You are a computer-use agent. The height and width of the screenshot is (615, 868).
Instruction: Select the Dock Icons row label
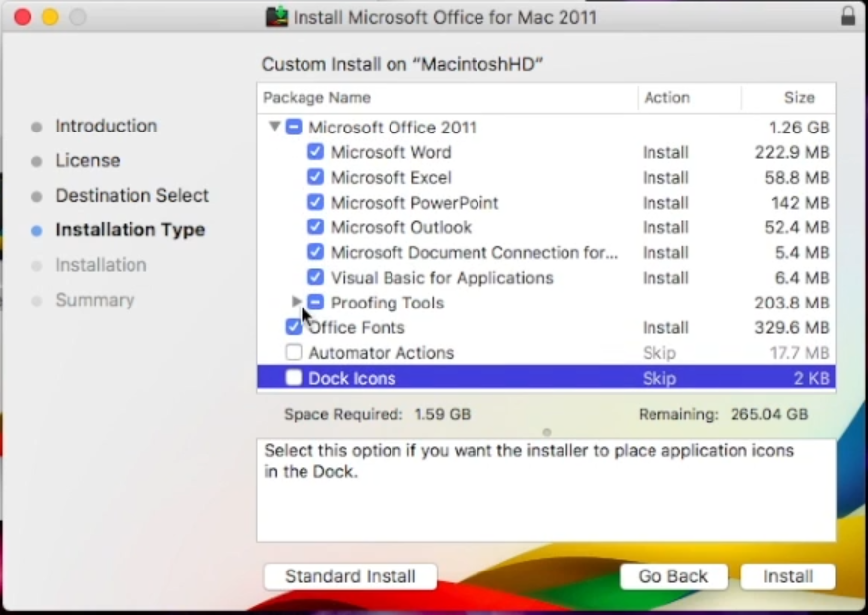tap(352, 378)
